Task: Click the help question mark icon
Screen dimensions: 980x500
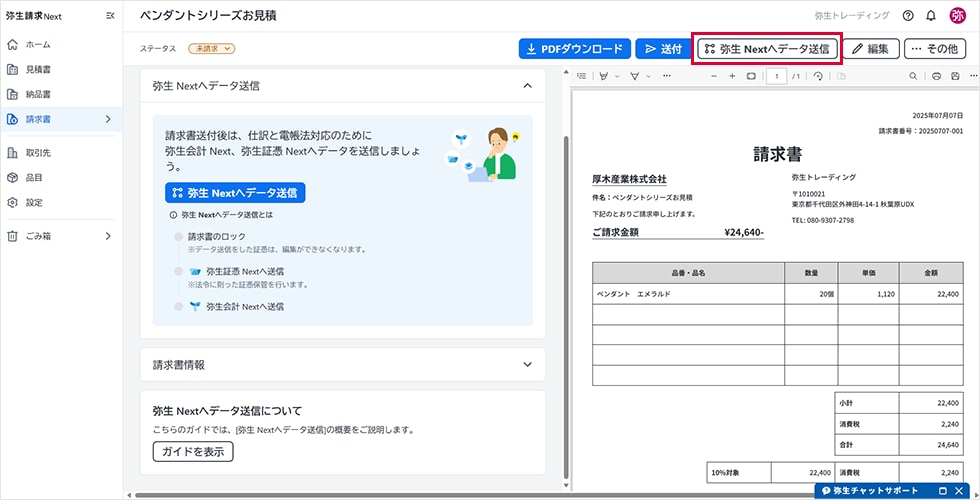Action: click(908, 16)
